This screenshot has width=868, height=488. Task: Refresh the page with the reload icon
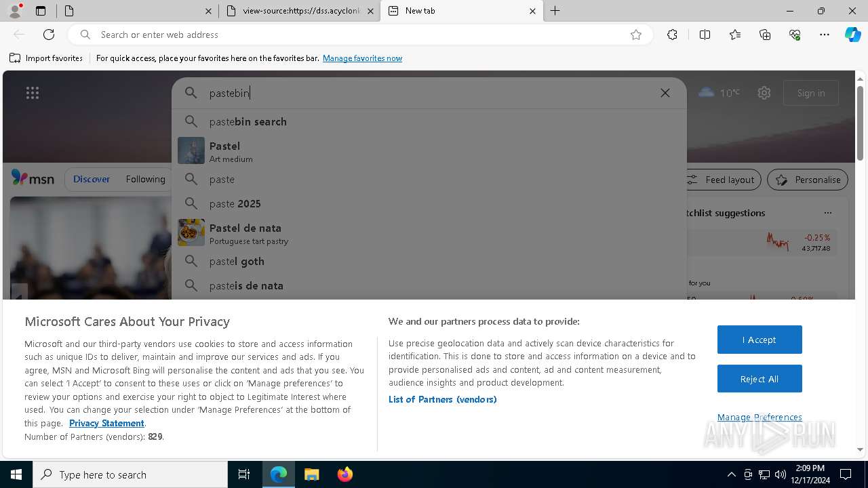pos(49,35)
